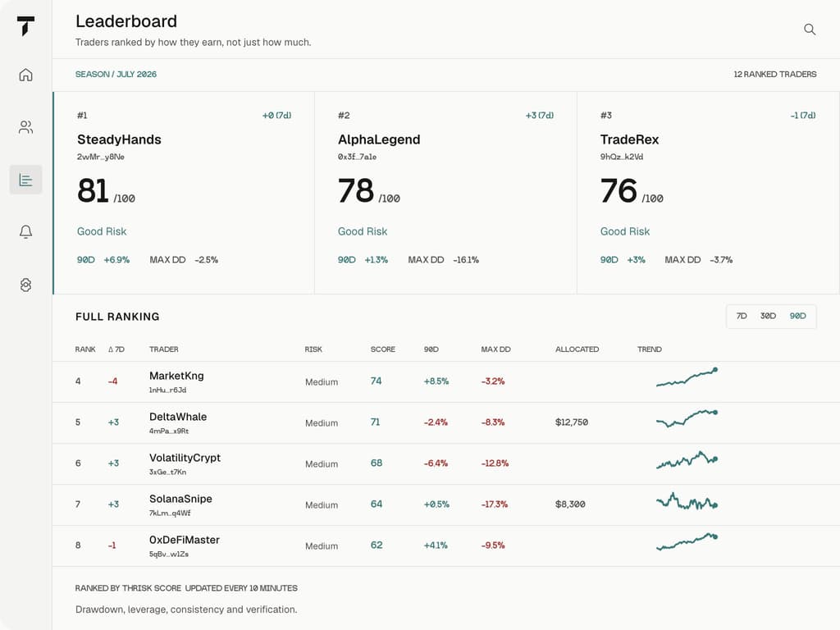Viewport: 840px width, 630px height.
Task: Click the +3 (7d) change on AlphaLegend
Action: pyautogui.click(x=540, y=115)
